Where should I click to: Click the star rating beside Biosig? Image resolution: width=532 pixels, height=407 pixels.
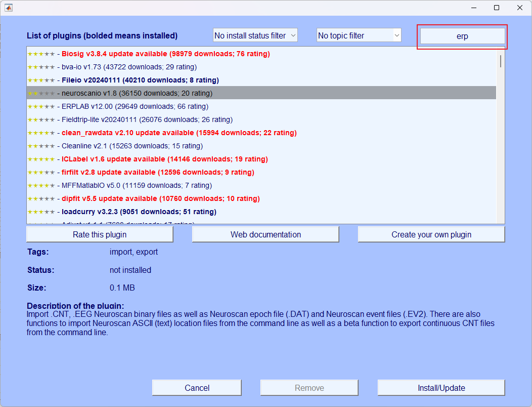tap(41, 54)
